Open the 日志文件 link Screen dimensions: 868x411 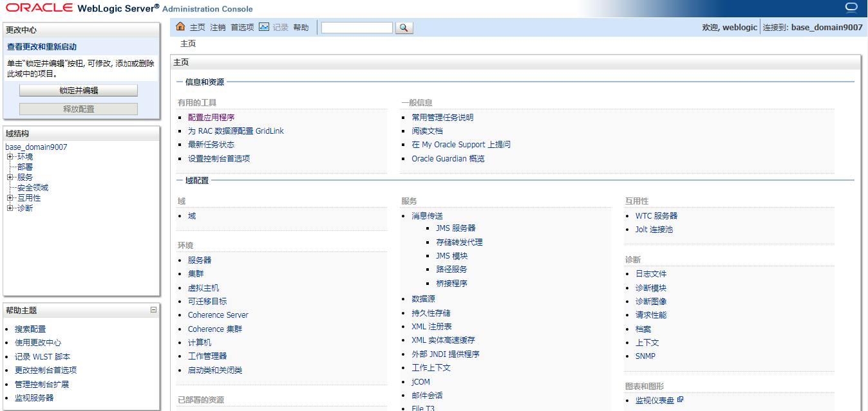coord(651,274)
